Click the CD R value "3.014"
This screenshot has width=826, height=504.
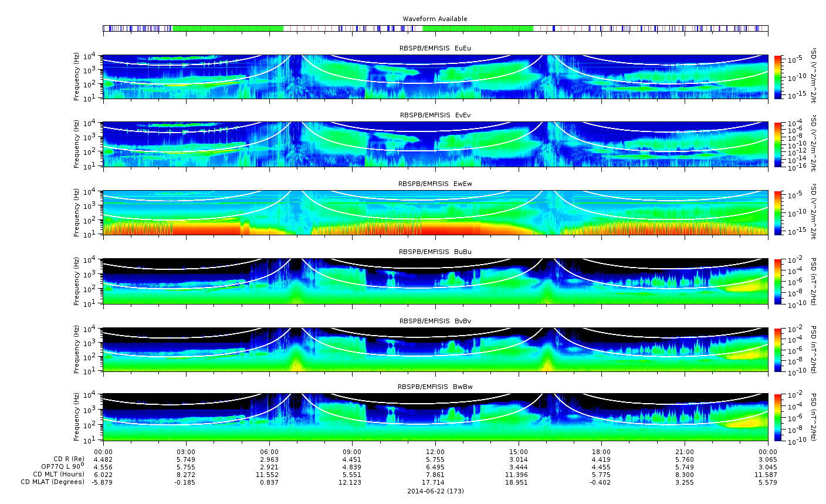tap(519, 459)
